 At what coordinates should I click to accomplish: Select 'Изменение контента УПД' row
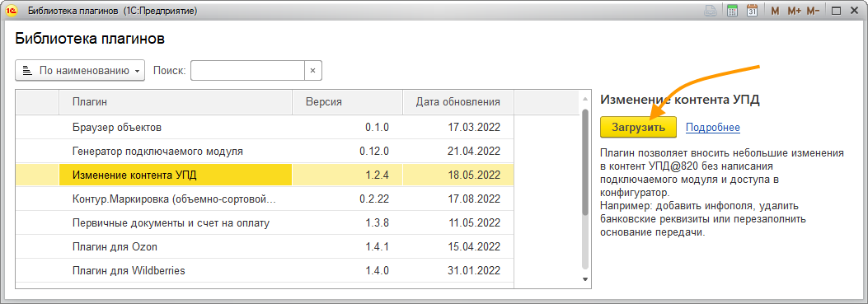[x=265, y=175]
